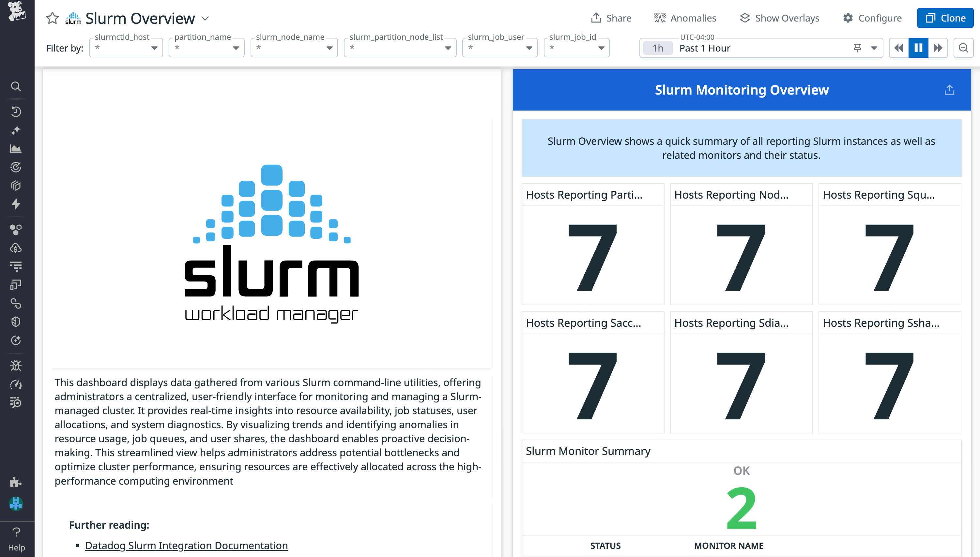Expand the Slurm Overview title chevron
This screenshot has height=557, width=980.
pos(205,18)
